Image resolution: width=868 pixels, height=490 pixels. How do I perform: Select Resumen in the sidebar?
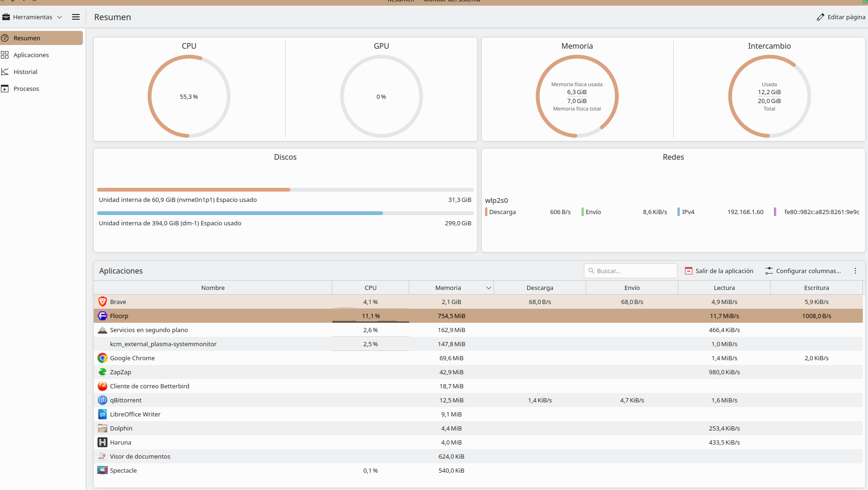[41, 38]
